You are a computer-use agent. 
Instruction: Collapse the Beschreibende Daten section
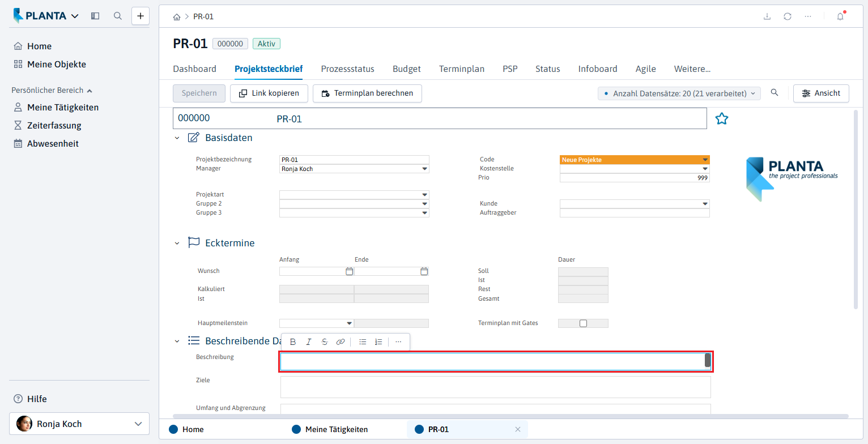[x=177, y=341]
